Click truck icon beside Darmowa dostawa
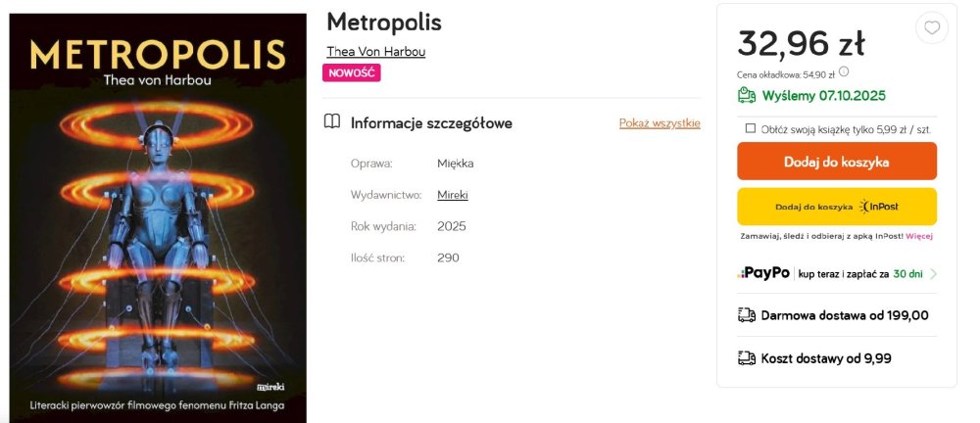Image resolution: width=980 pixels, height=423 pixels. point(747,315)
